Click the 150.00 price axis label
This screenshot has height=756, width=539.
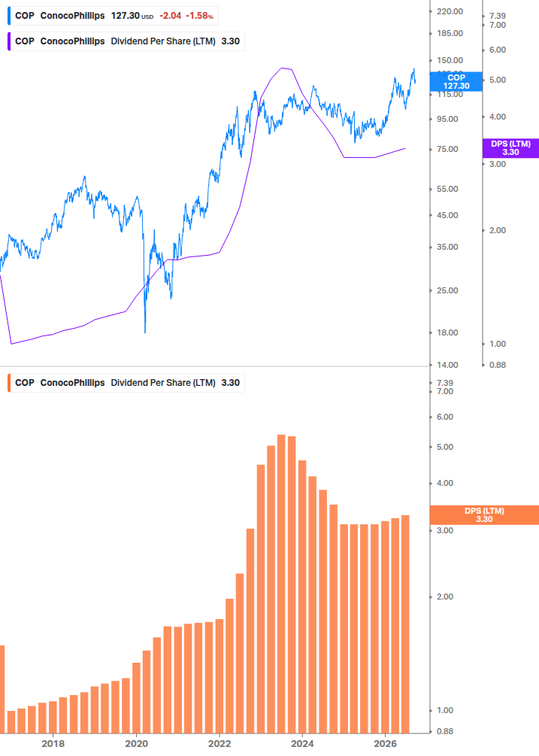(x=450, y=60)
